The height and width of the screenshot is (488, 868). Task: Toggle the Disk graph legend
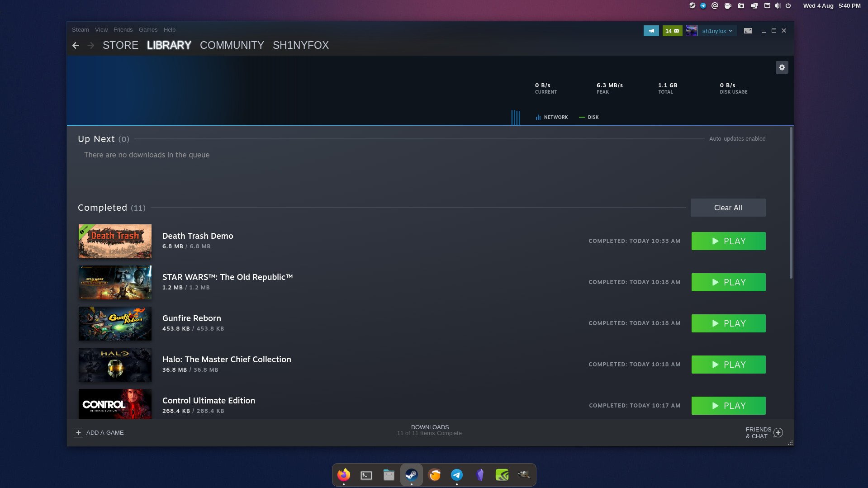[589, 117]
